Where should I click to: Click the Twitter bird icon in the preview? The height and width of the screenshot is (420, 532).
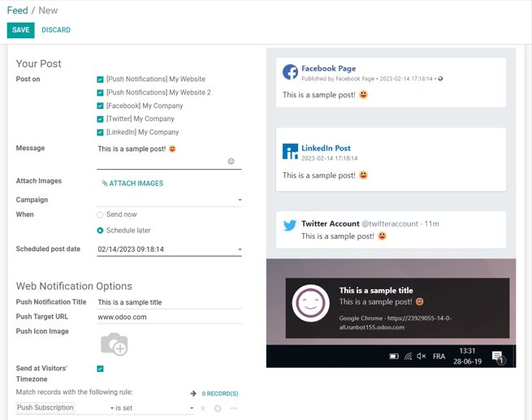pos(290,225)
